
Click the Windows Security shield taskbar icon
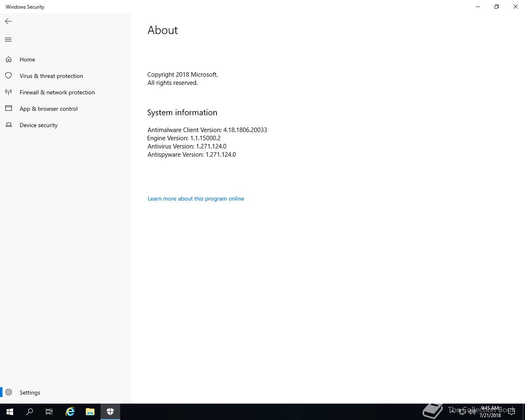(110, 412)
